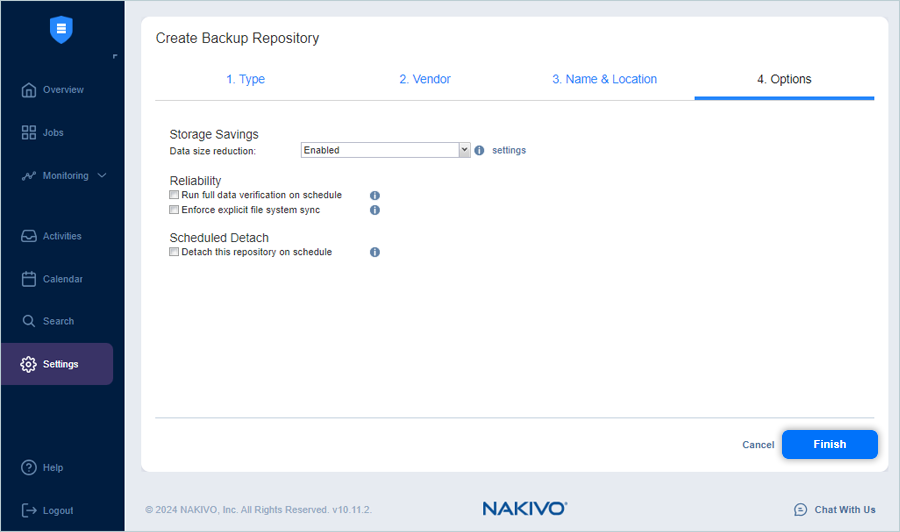Open Search in the sidebar
The width and height of the screenshot is (900, 532).
[x=58, y=321]
